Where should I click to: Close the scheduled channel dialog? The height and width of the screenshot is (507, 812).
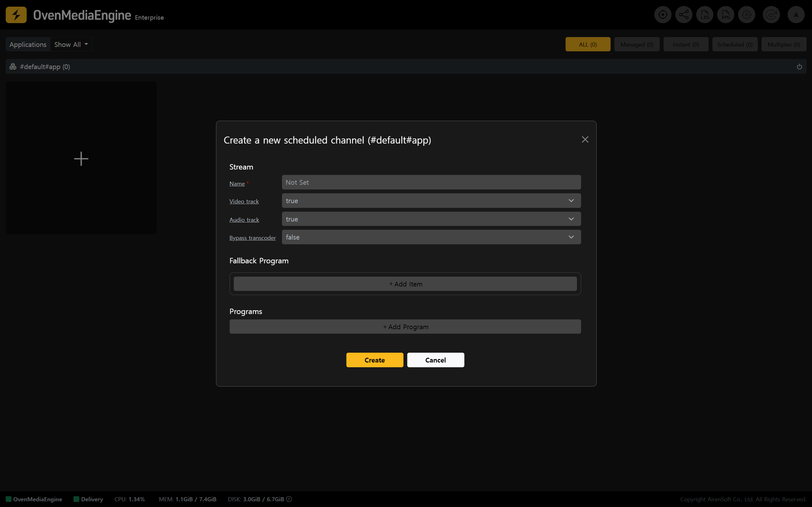(x=585, y=139)
